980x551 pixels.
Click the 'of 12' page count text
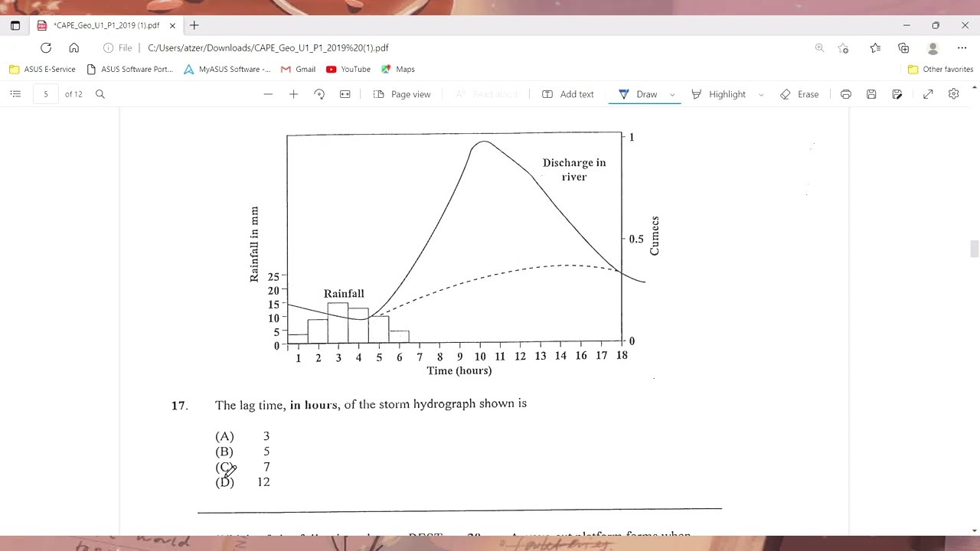click(x=73, y=94)
